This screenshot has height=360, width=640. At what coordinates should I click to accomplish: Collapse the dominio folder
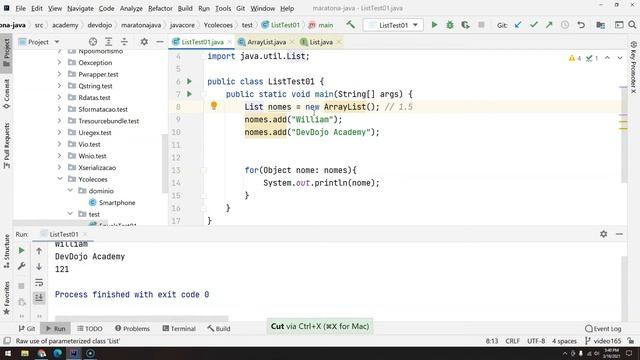(70, 191)
